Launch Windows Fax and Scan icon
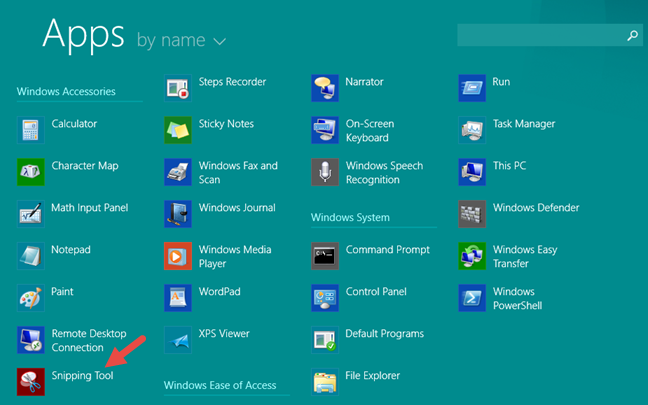 coord(178,172)
